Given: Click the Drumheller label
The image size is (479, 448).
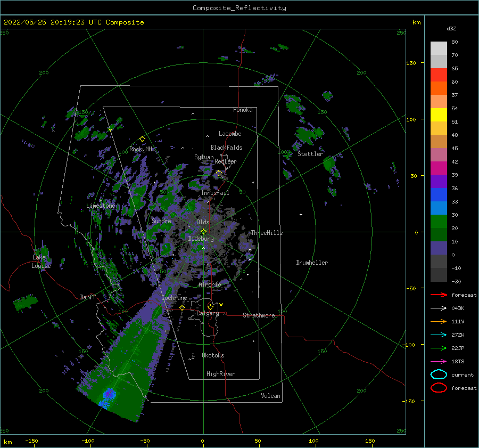Looking at the screenshot, I should [x=312, y=263].
